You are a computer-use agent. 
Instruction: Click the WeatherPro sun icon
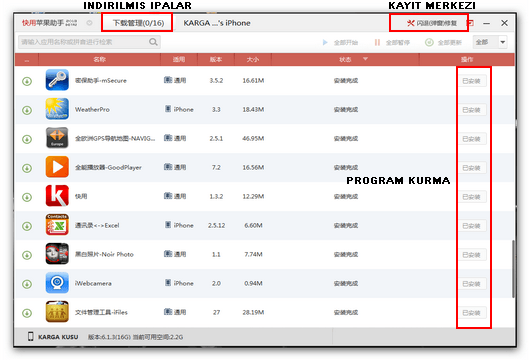pos(57,109)
